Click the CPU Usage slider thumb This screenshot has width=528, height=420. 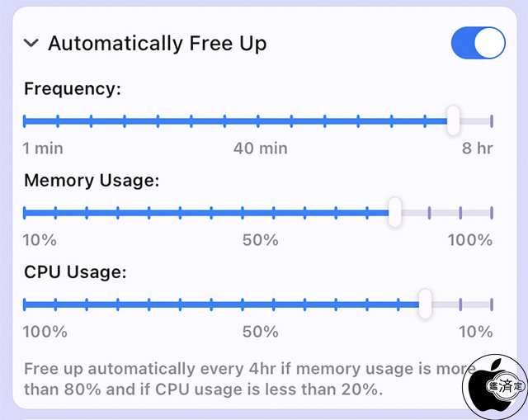[x=425, y=304]
